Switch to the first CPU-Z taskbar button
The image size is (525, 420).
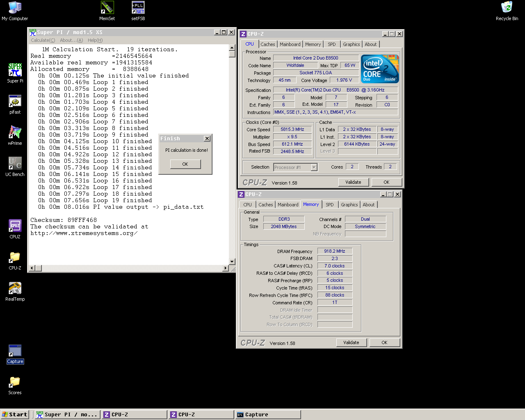(134, 415)
